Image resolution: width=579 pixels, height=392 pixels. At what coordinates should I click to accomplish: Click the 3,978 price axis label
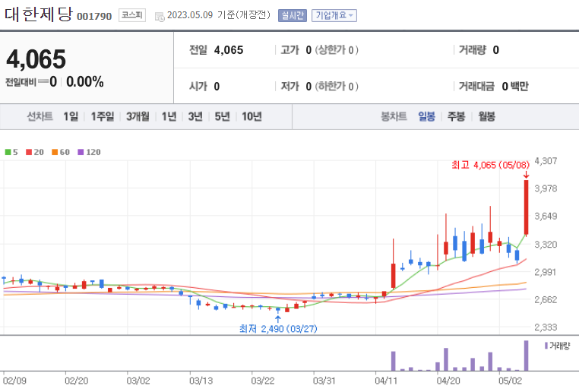546,188
